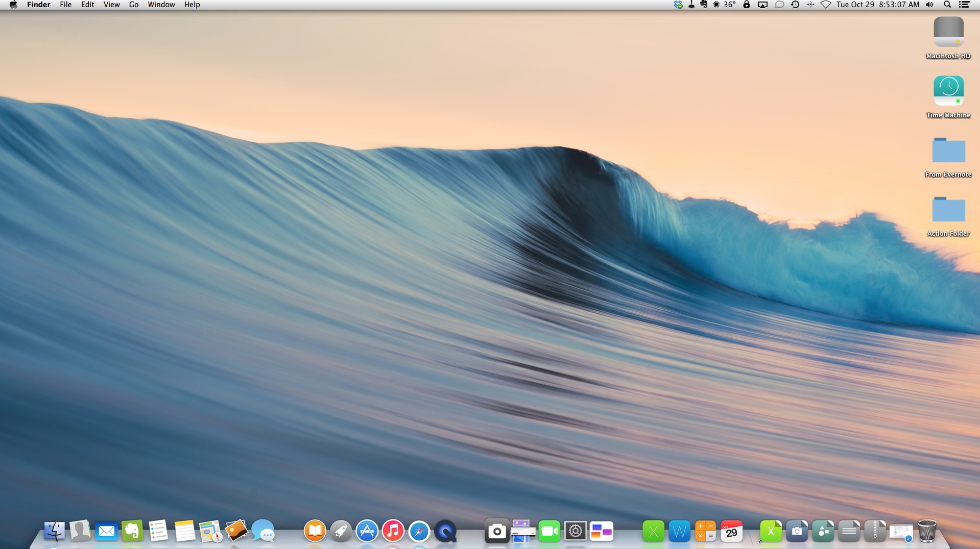Viewport: 980px width, 549px height.
Task: Open the black camera app in Dock
Action: tap(497, 531)
